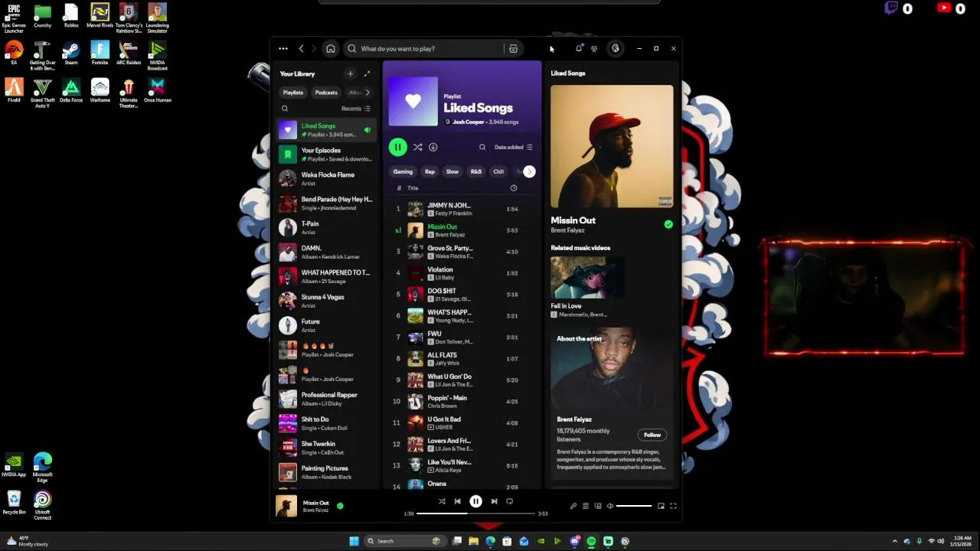Screen dimensions: 980x551
Task: Open Painting Pictures album
Action: 325,473
